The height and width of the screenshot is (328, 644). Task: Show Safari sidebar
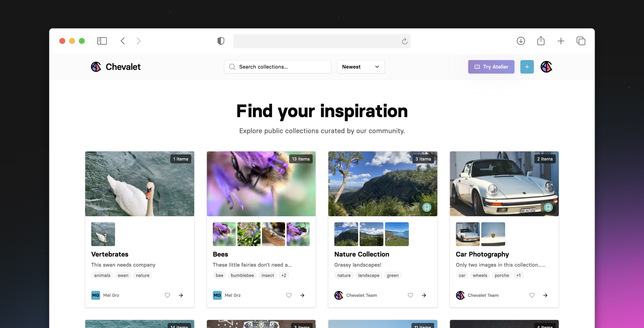pos(102,41)
